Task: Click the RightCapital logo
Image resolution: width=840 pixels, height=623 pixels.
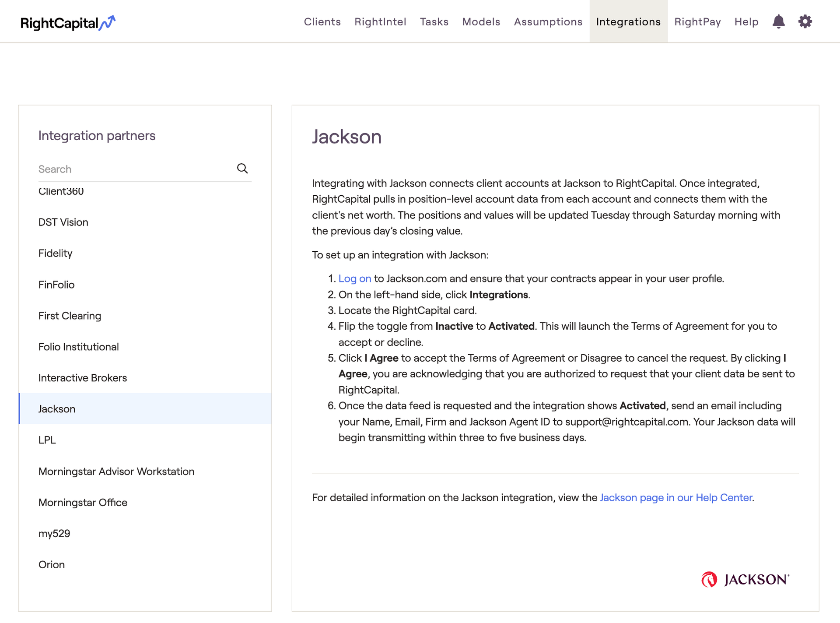Action: (68, 23)
